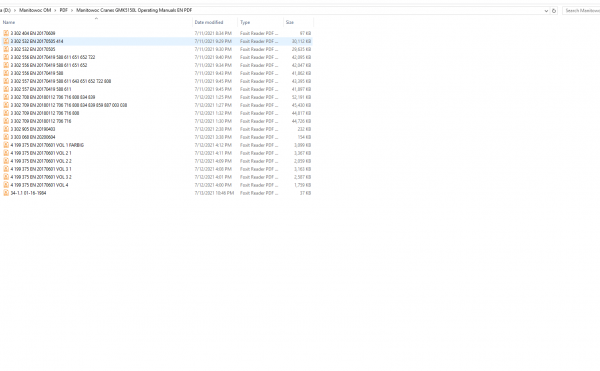600x371 pixels.
Task: Click PDF icon of 4 199 375 VOL 4
Action: (6, 185)
